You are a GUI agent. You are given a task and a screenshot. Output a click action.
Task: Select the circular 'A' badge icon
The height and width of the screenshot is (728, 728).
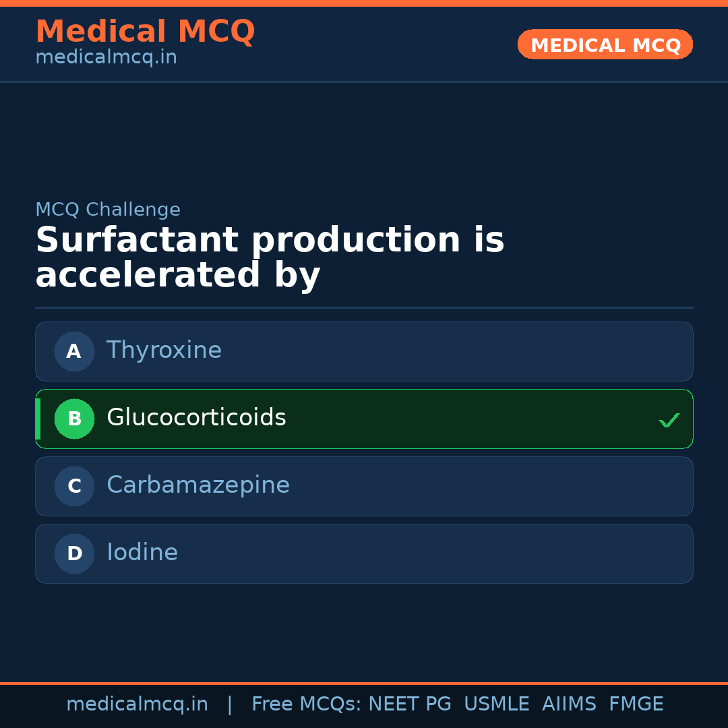[x=74, y=351]
